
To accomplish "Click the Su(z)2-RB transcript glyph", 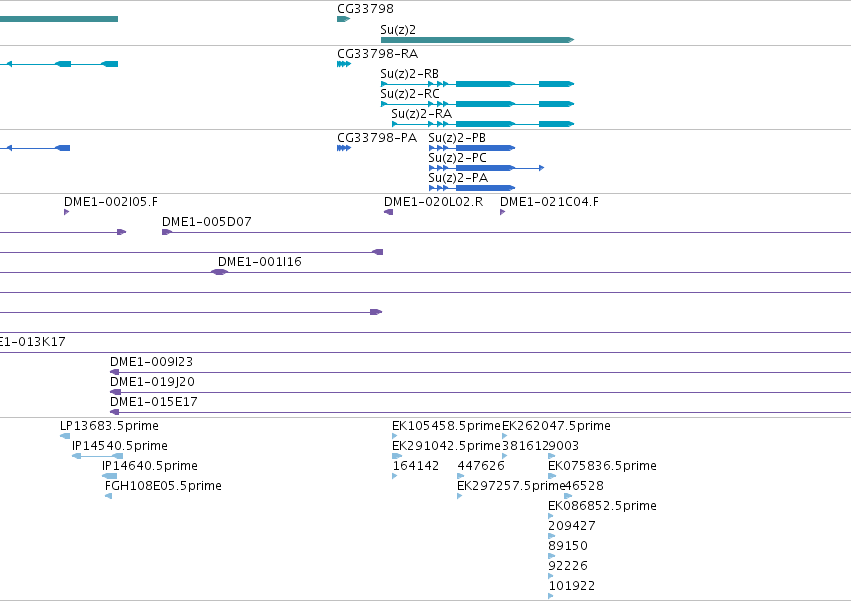I will 478,84.
